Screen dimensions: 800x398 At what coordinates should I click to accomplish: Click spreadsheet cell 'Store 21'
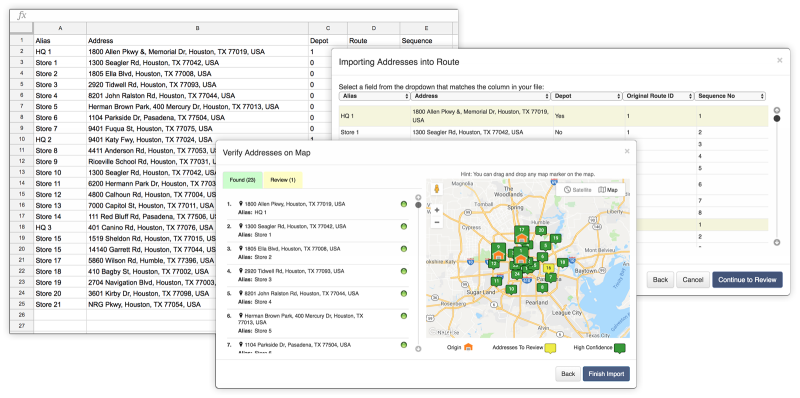tap(60, 305)
